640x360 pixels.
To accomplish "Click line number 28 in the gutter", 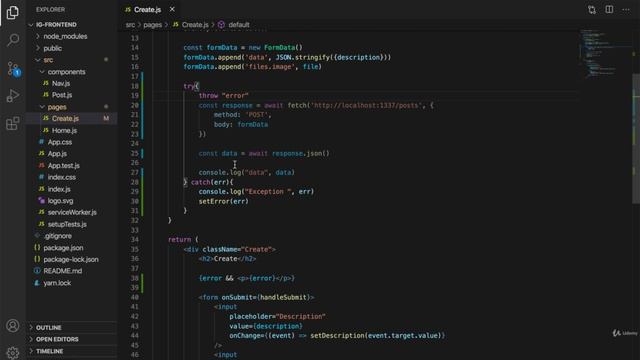I will point(135,182).
